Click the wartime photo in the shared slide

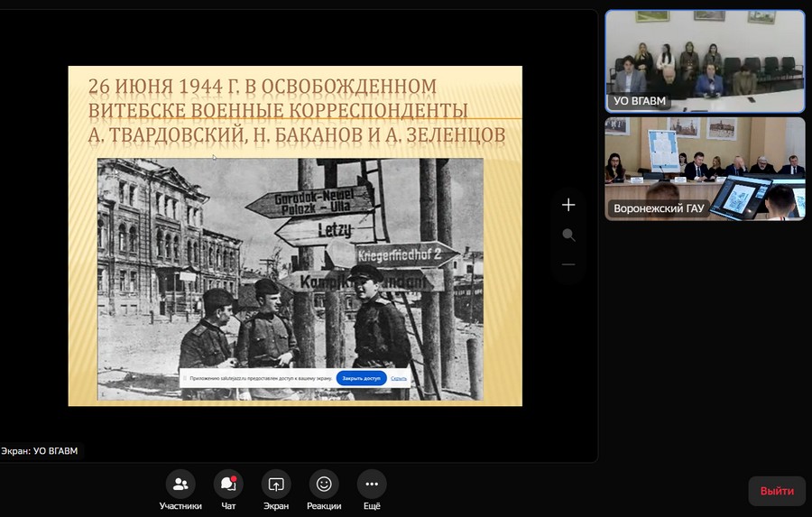pos(289,262)
